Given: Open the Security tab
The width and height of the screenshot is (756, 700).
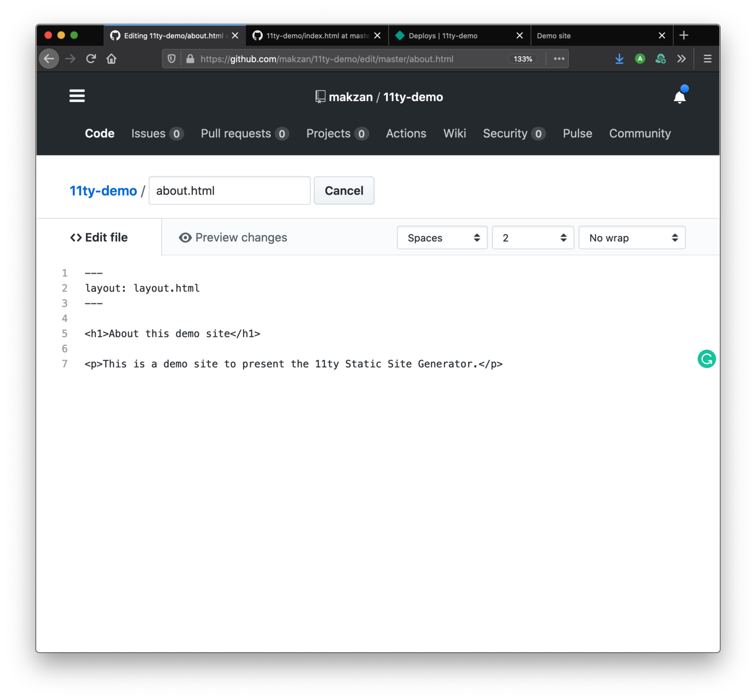Looking at the screenshot, I should click(x=514, y=133).
